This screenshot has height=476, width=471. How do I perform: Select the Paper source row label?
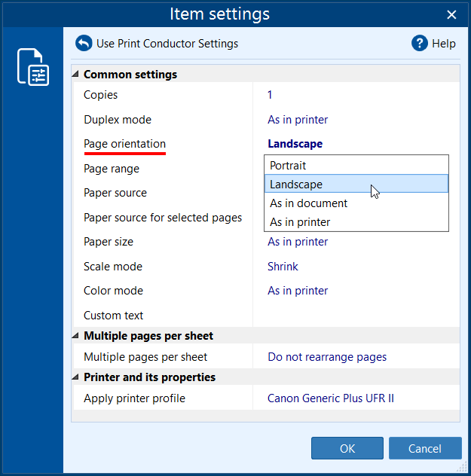click(115, 193)
